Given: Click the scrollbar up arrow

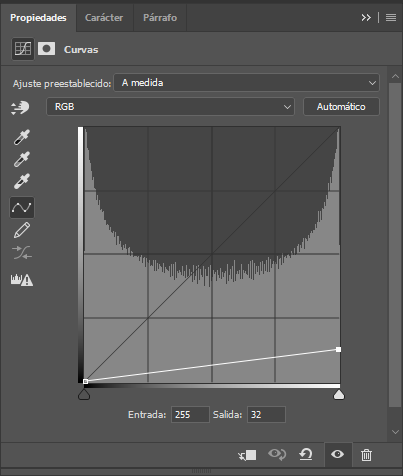Looking at the screenshot, I should [395, 76].
